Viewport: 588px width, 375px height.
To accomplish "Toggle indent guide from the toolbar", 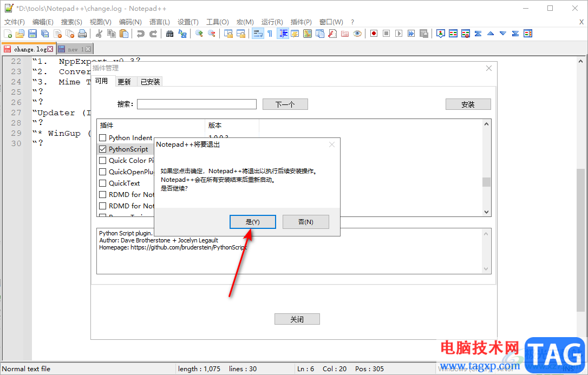I will coord(283,34).
